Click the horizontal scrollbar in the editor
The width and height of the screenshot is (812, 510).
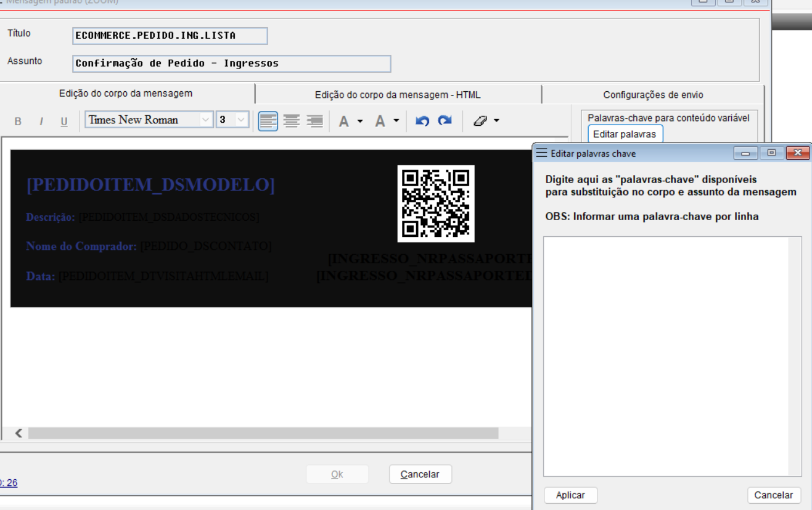pyautogui.click(x=263, y=434)
